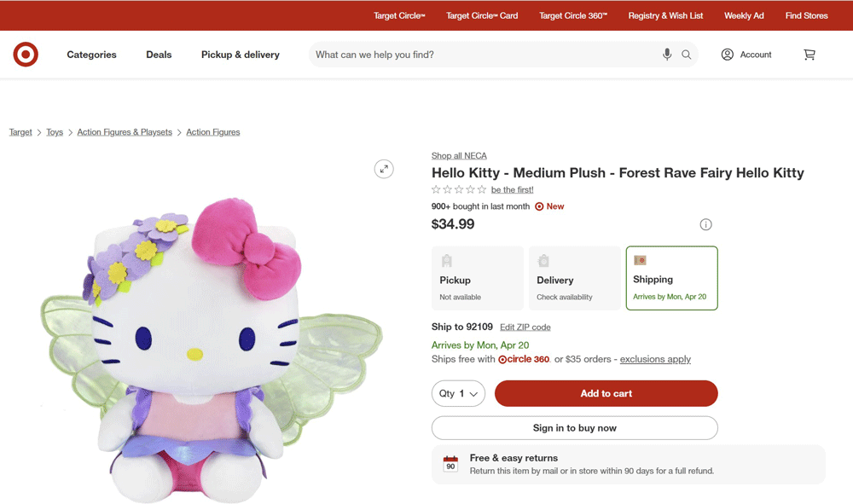Click the microphone voice search icon
This screenshot has height=504, width=853.
click(x=667, y=55)
